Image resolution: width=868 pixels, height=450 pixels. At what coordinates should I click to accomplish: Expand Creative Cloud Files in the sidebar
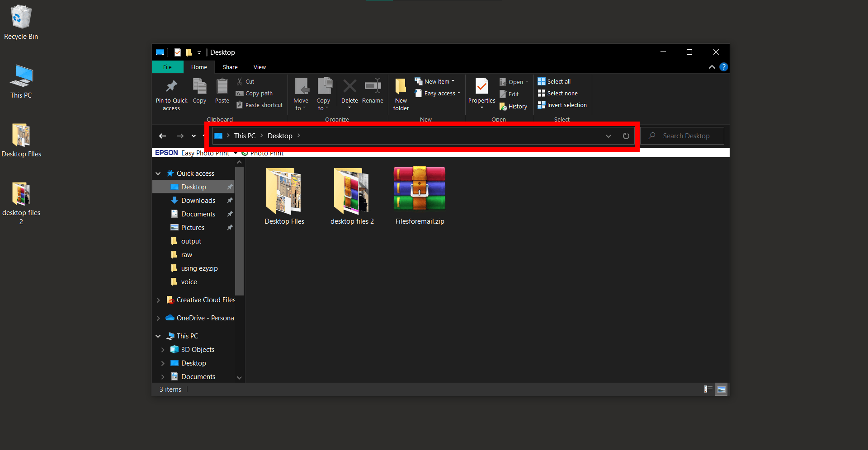coord(158,300)
